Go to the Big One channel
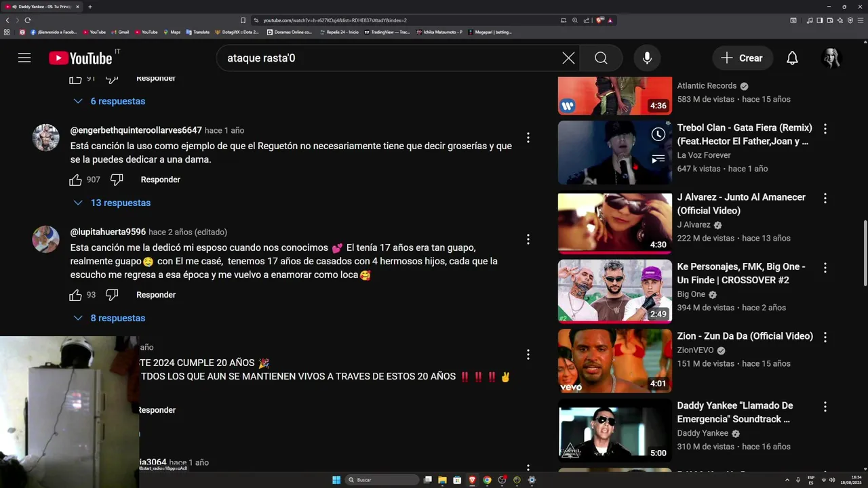868x488 pixels. point(691,294)
